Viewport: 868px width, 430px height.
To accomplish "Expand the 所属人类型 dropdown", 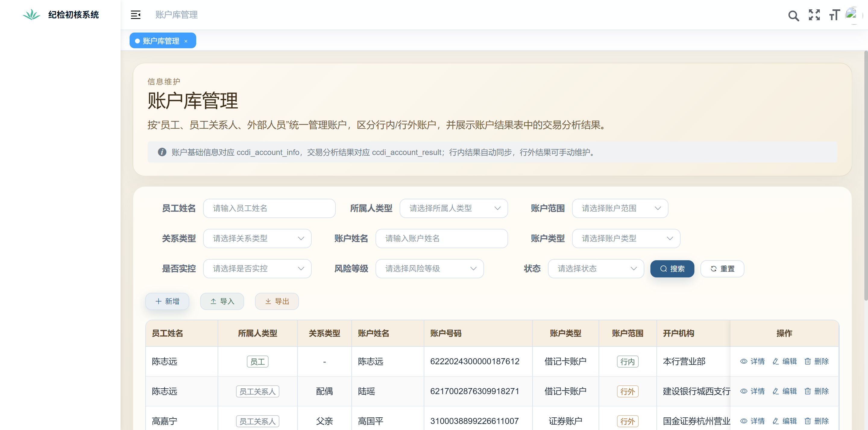I will coord(453,208).
